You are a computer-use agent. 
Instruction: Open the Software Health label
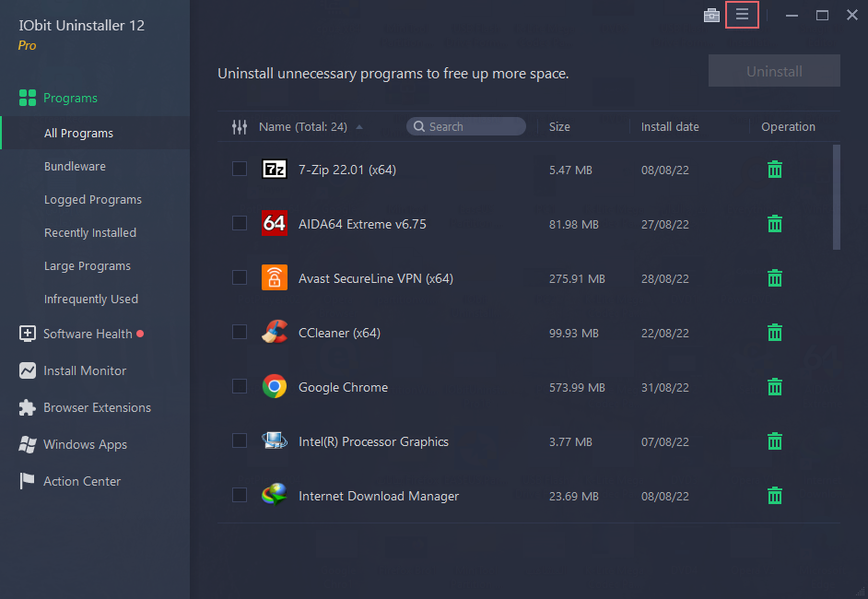(88, 334)
